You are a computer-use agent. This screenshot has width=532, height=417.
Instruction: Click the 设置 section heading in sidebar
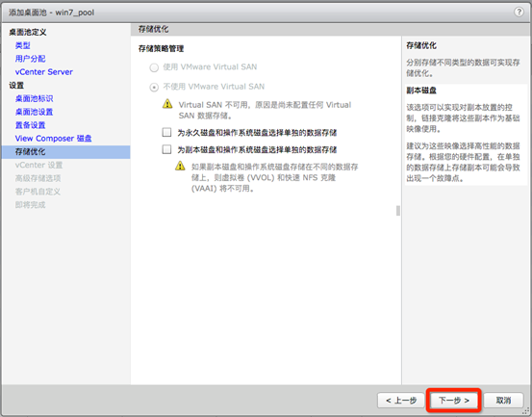click(x=16, y=86)
